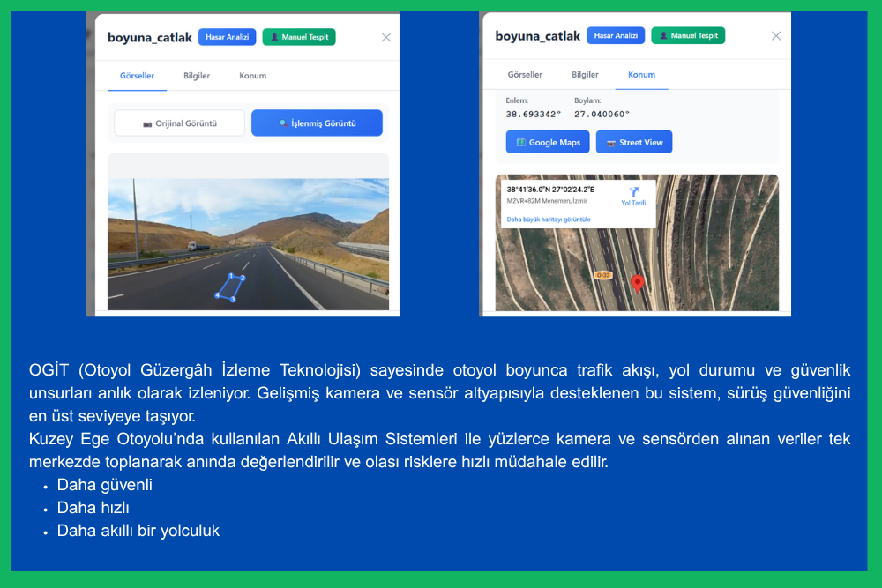
Task: Click polygon point 1 on the road image
Action: point(231,276)
